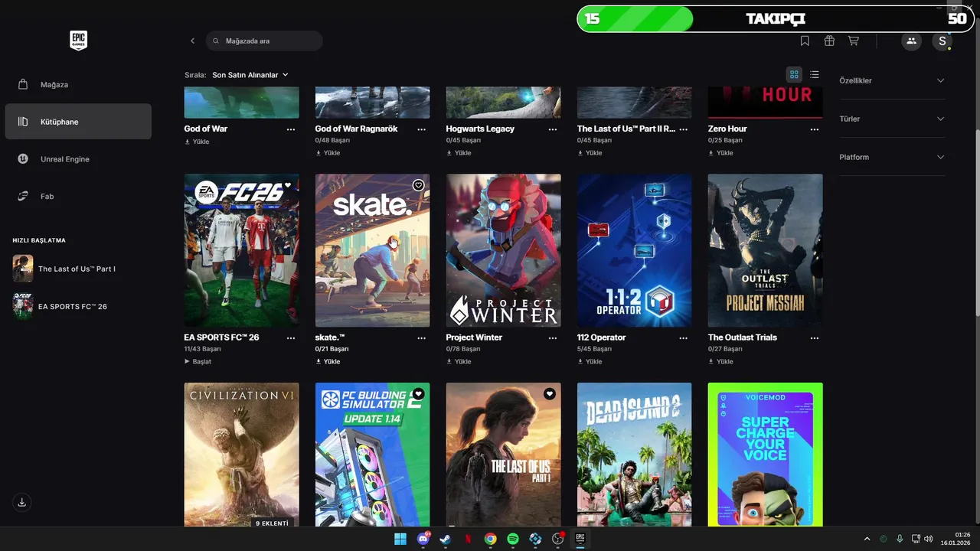This screenshot has height=551, width=980.
Task: Click Başlat under EA SPORTS FC 26
Action: click(x=198, y=361)
